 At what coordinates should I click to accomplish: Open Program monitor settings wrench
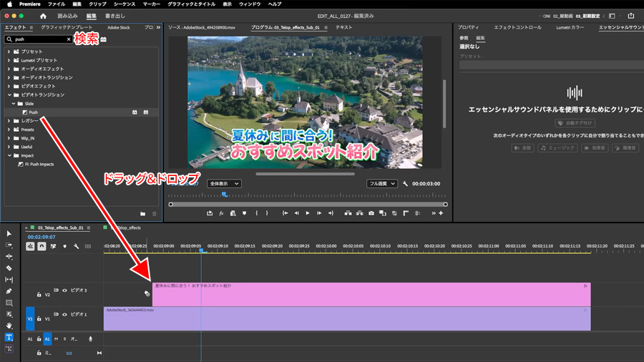(406, 183)
